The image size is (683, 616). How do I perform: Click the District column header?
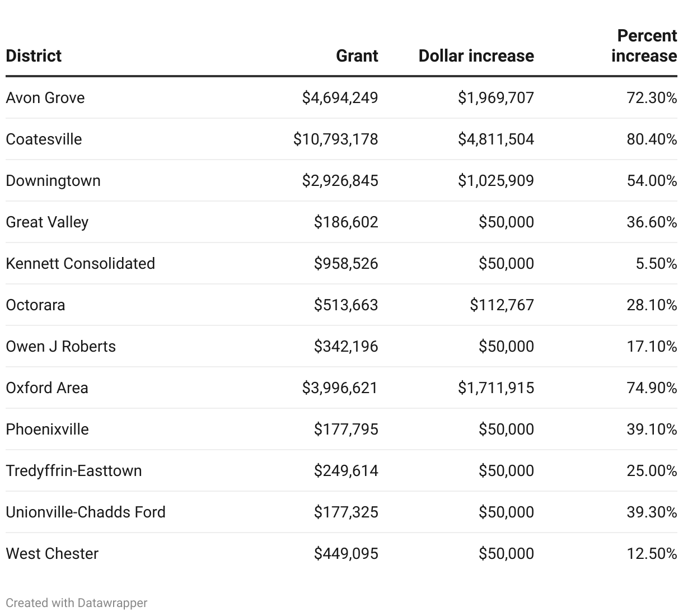(x=34, y=56)
